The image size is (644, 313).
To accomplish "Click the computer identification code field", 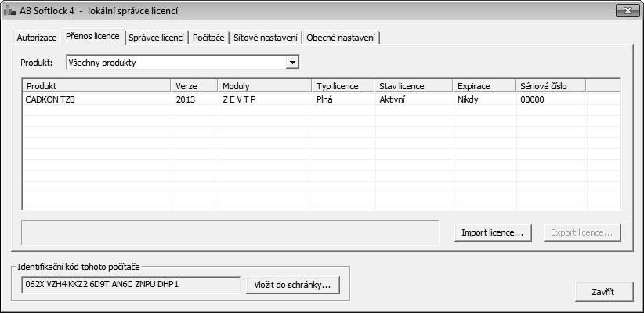I will (131, 285).
